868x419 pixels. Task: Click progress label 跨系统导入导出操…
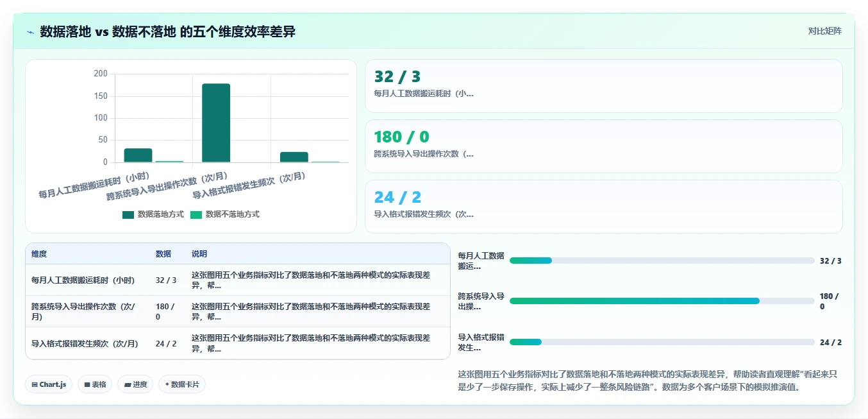pos(481,302)
